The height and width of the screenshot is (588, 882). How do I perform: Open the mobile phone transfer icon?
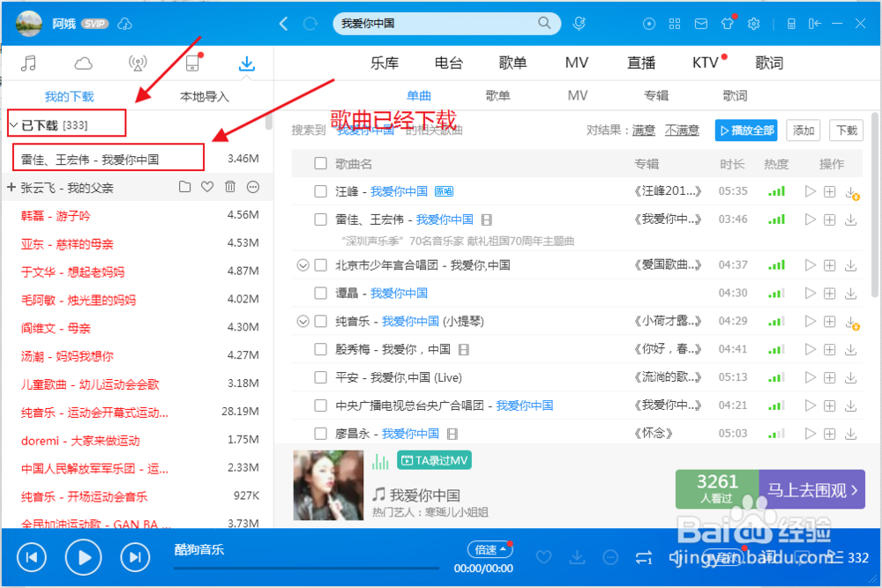pos(192,63)
